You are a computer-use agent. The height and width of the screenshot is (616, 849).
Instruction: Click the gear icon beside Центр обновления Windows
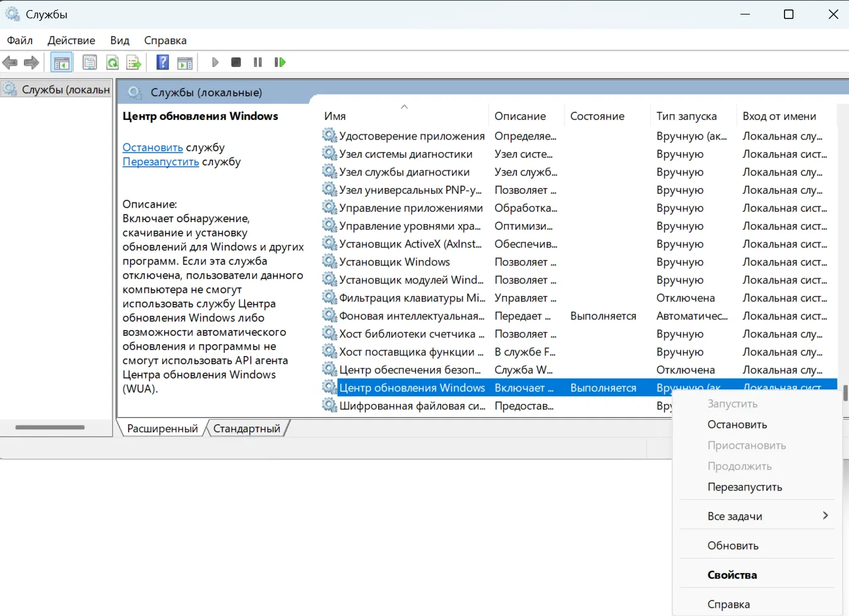[x=329, y=387]
